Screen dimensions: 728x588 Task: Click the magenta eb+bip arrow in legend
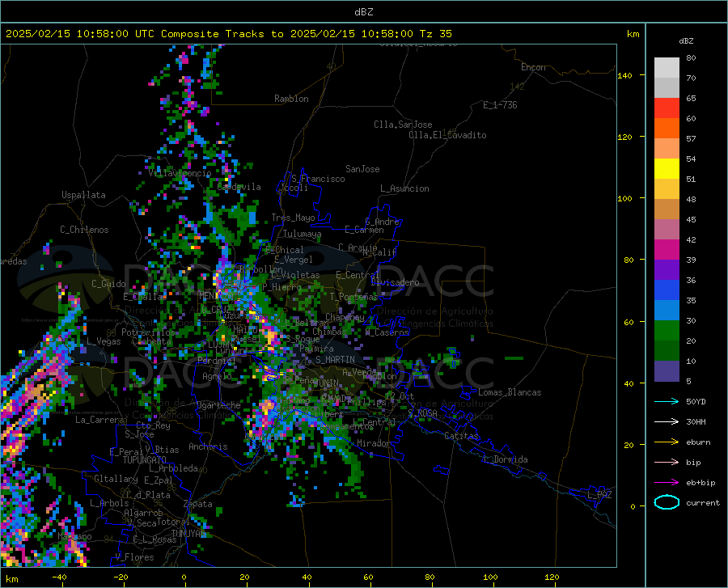[667, 482]
